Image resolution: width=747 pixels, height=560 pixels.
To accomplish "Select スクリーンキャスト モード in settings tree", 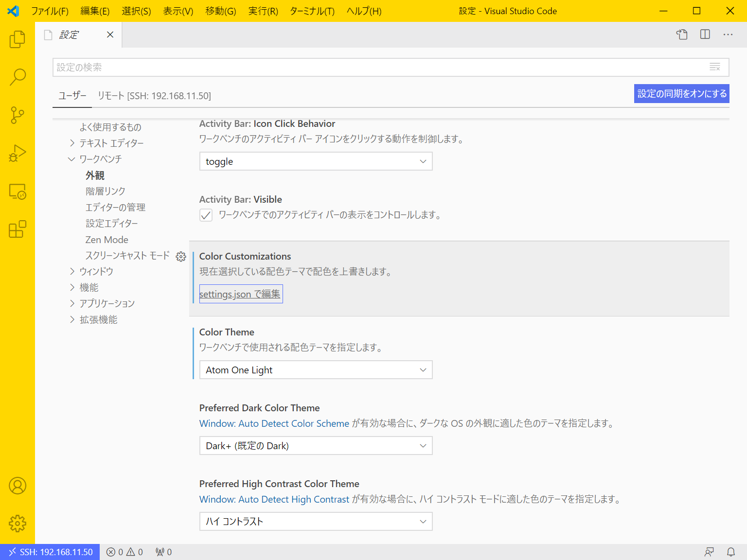I will tap(127, 256).
